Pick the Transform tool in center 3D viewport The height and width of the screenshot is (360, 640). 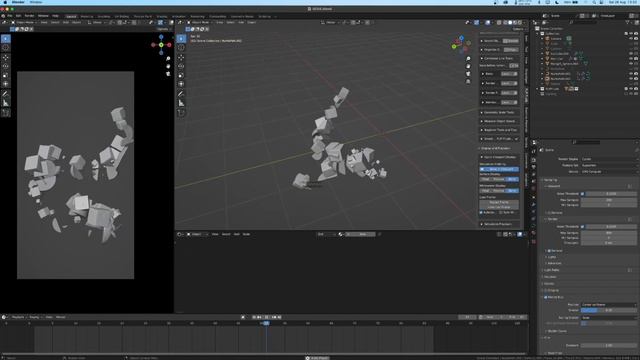pos(181,84)
